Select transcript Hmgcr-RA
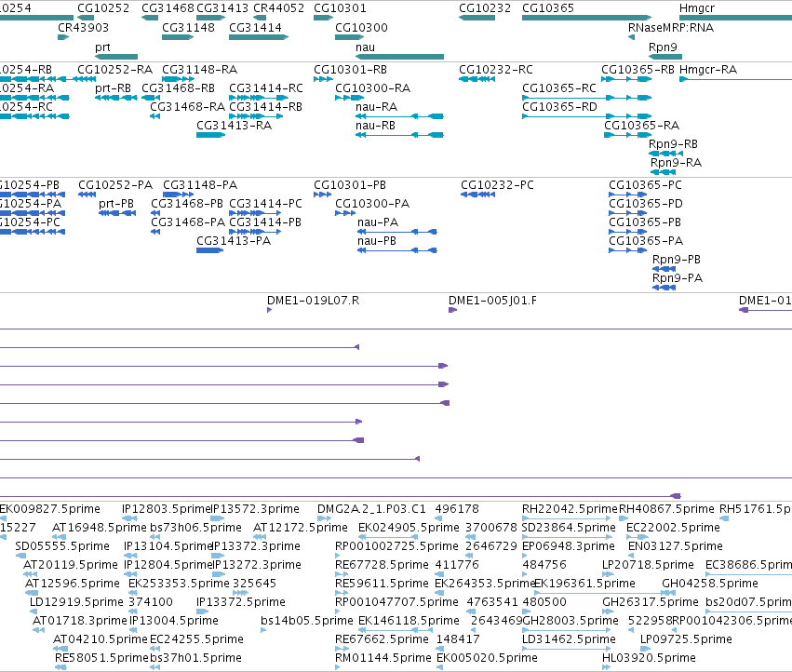 (x=735, y=79)
